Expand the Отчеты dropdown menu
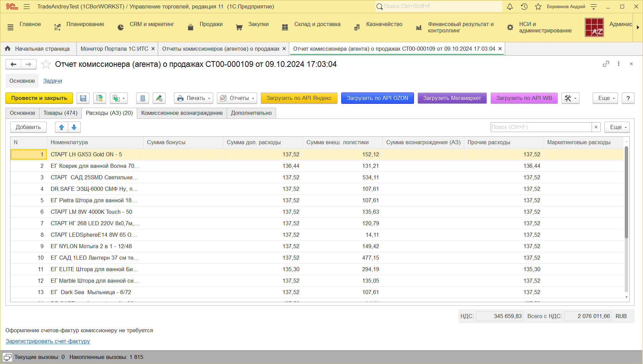Viewport: 643px width, 364px height. pos(237,98)
